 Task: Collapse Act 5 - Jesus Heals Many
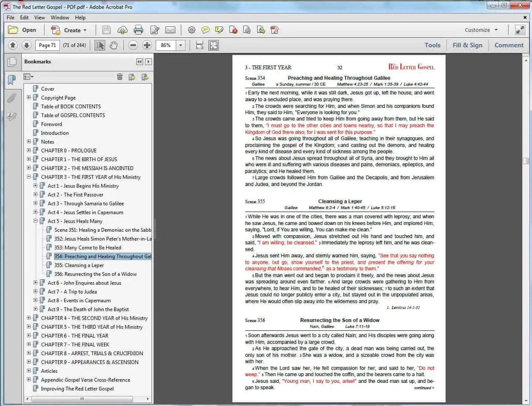pyautogui.click(x=35, y=221)
